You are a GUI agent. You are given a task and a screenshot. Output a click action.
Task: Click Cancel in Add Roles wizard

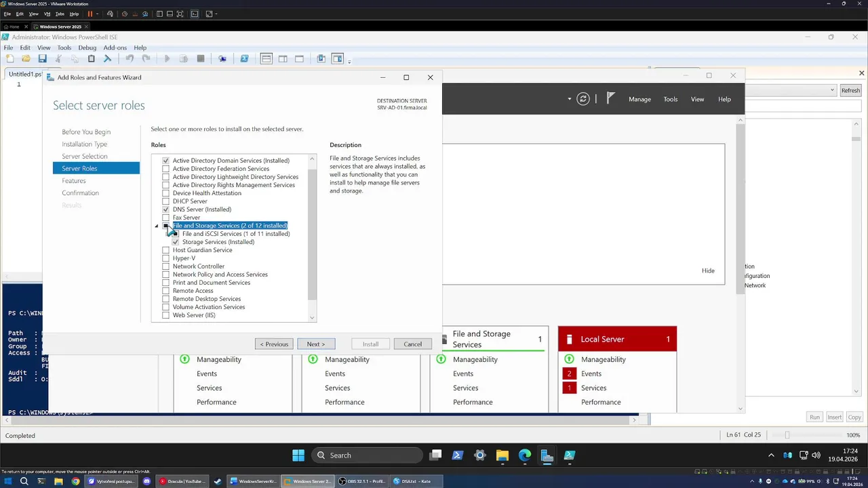click(413, 344)
